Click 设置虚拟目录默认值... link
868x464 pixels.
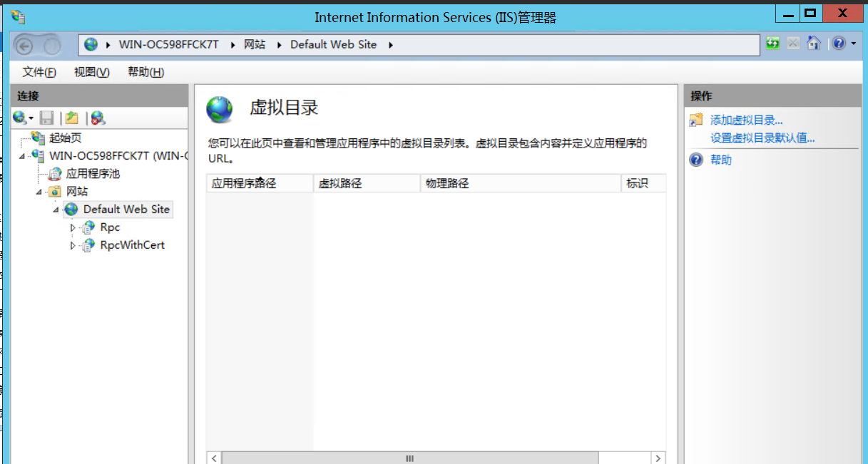coord(762,138)
